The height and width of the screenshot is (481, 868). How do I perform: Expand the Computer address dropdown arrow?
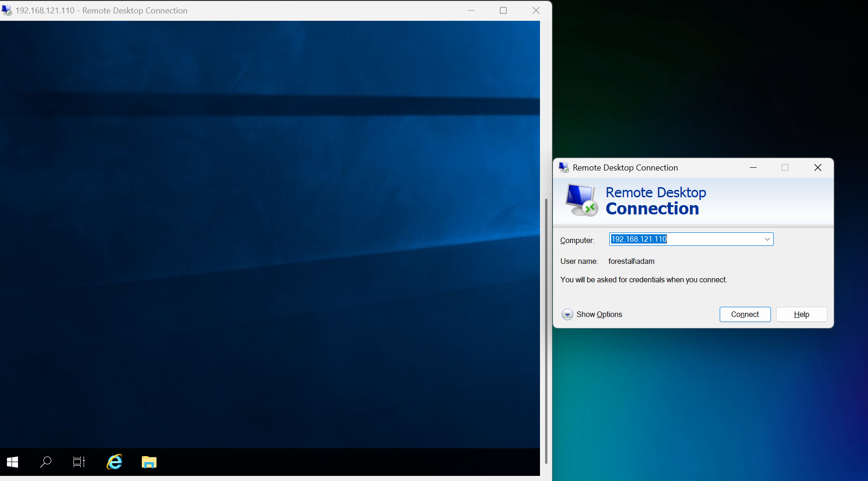(x=767, y=239)
